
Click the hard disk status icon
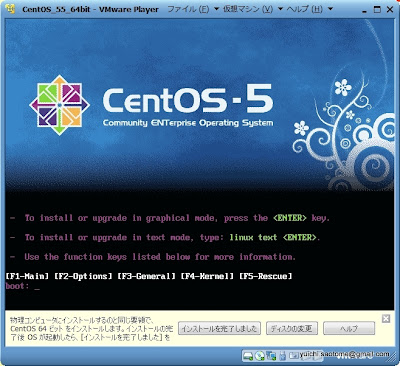[x=248, y=356]
